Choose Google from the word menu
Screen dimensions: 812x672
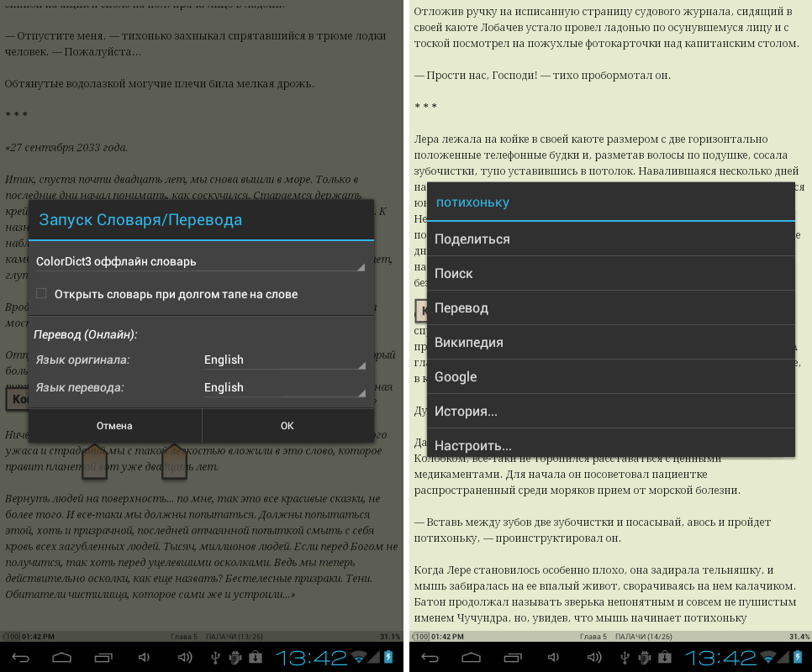pyautogui.click(x=611, y=377)
